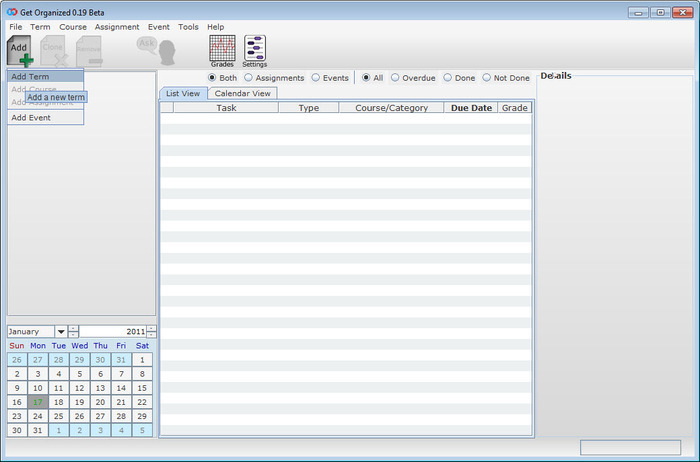Click the Get Organized app logo

tap(12, 12)
